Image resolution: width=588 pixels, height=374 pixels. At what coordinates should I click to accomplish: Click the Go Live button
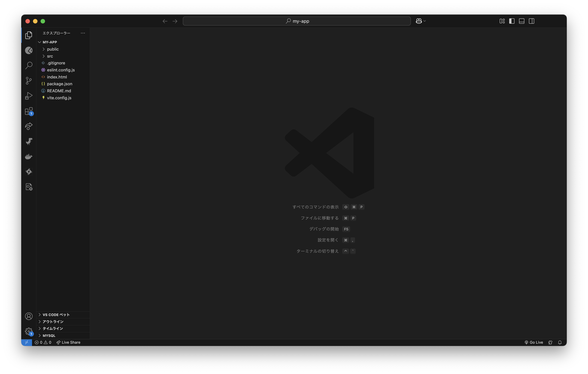[x=534, y=342]
